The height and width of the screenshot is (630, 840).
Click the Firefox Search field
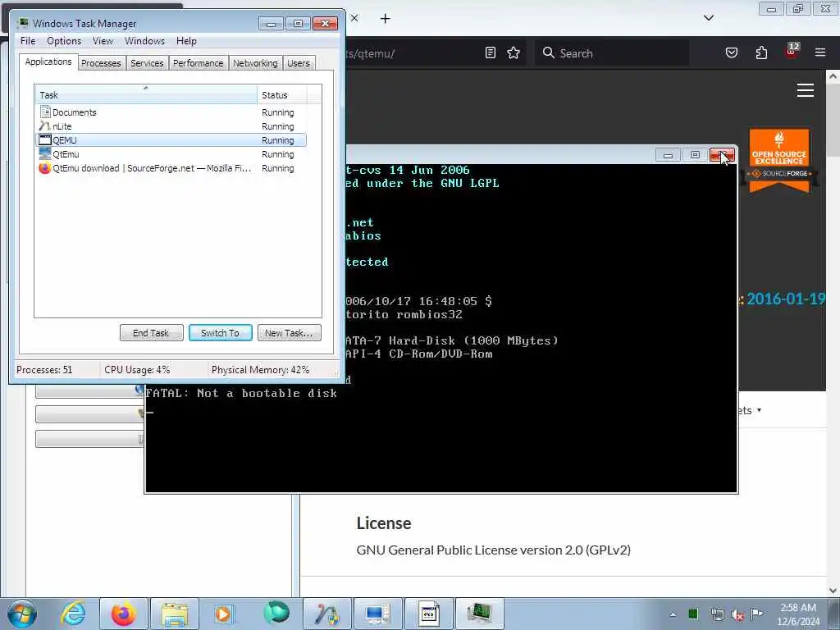(612, 53)
